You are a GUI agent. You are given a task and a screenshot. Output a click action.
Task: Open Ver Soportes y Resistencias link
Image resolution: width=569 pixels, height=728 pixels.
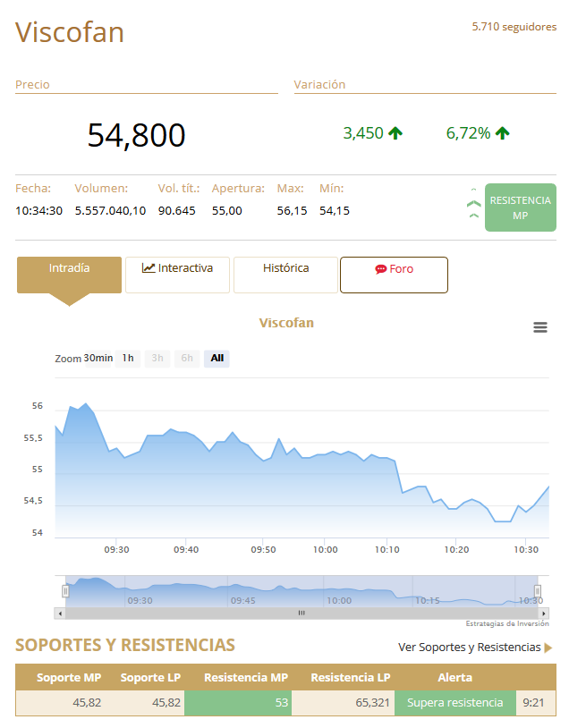point(469,648)
